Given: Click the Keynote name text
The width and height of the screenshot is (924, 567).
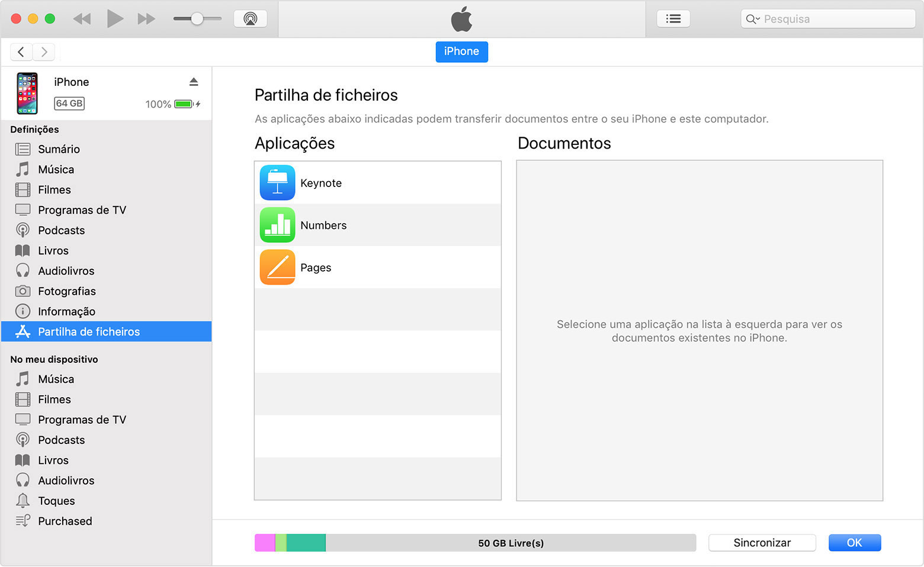Looking at the screenshot, I should point(321,183).
